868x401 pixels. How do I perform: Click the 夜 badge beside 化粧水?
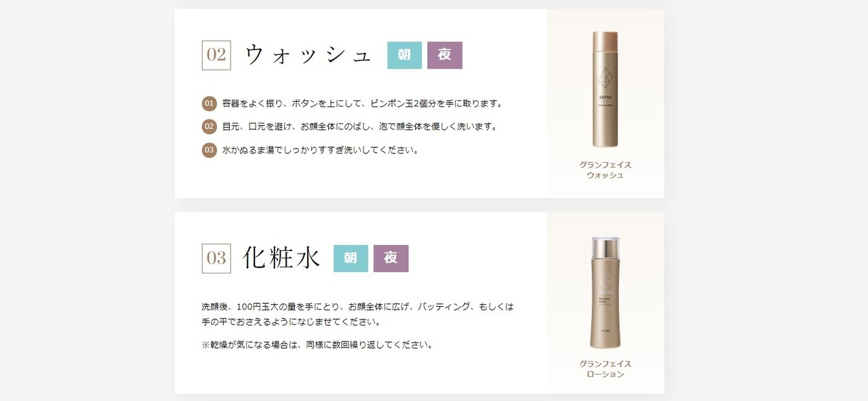[x=391, y=259]
